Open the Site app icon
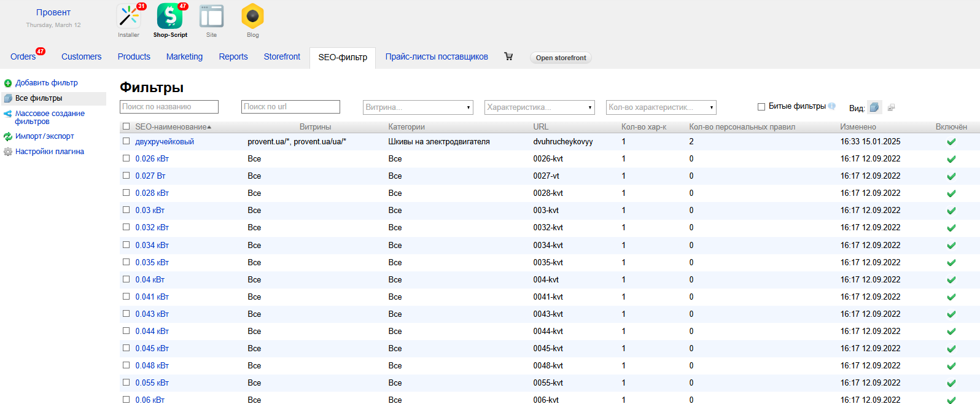This screenshot has width=980, height=404. (211, 17)
